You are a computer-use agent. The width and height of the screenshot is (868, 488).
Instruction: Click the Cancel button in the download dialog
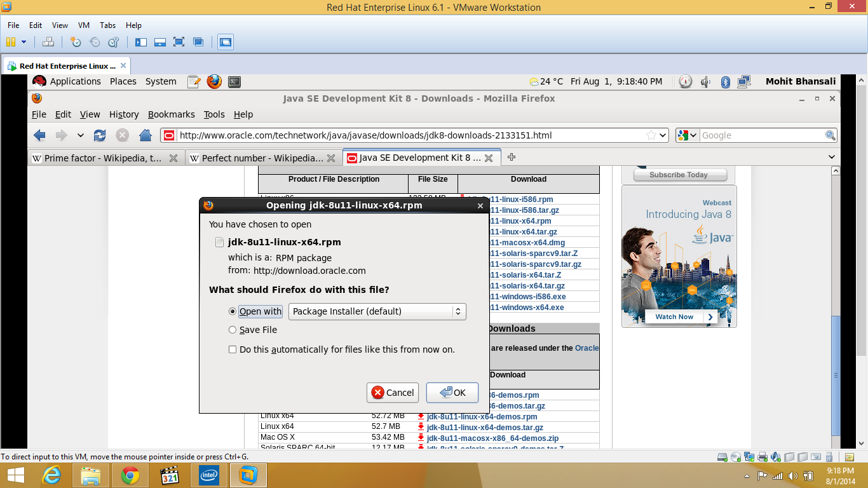coord(393,392)
